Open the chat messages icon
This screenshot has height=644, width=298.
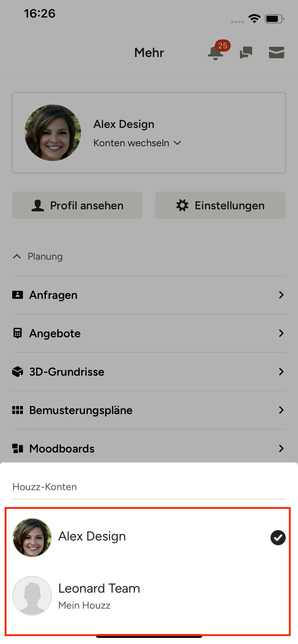click(246, 52)
